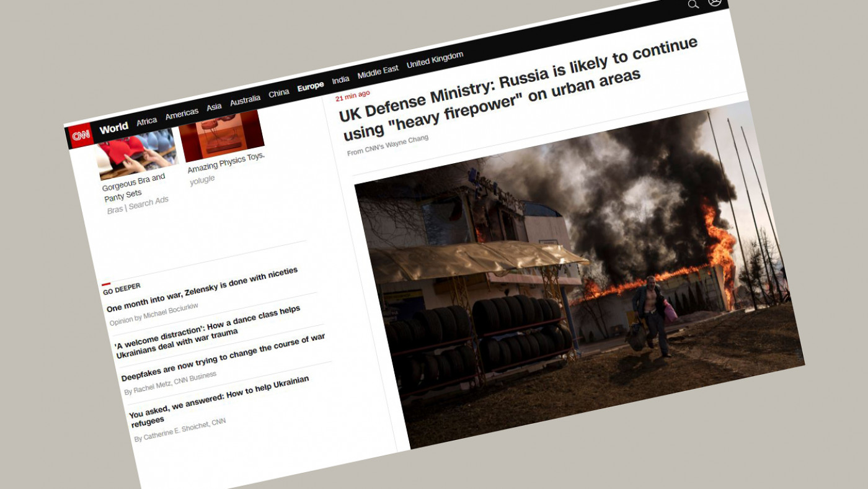The image size is (868, 489).
Task: Click the 'GO DEEPER' heading
Action: pos(122,288)
